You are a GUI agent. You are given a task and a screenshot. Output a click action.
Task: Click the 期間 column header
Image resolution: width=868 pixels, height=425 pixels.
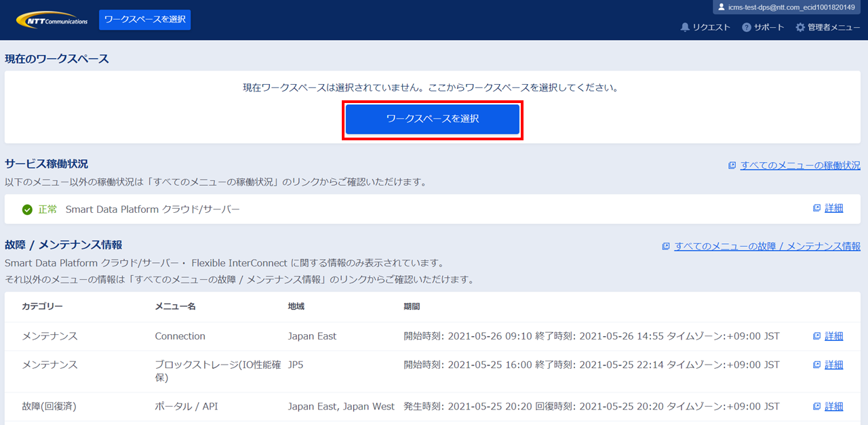click(x=412, y=306)
